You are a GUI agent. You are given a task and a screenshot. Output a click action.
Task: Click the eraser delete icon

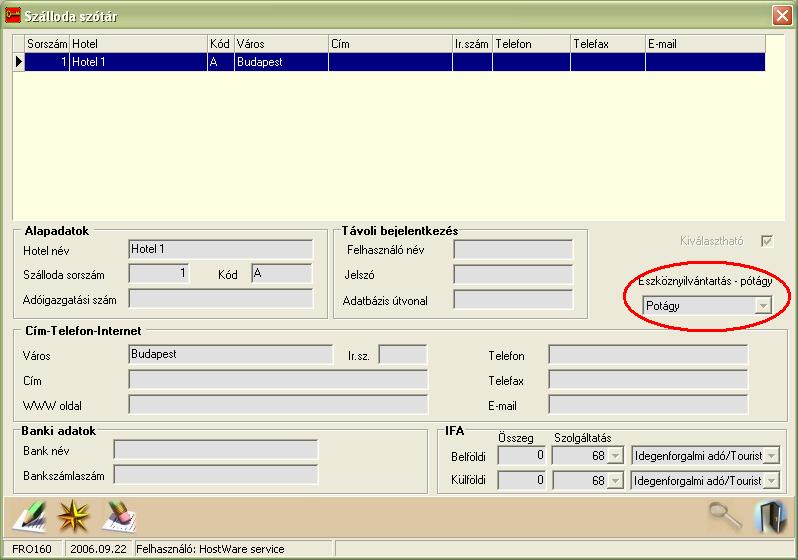click(x=119, y=516)
